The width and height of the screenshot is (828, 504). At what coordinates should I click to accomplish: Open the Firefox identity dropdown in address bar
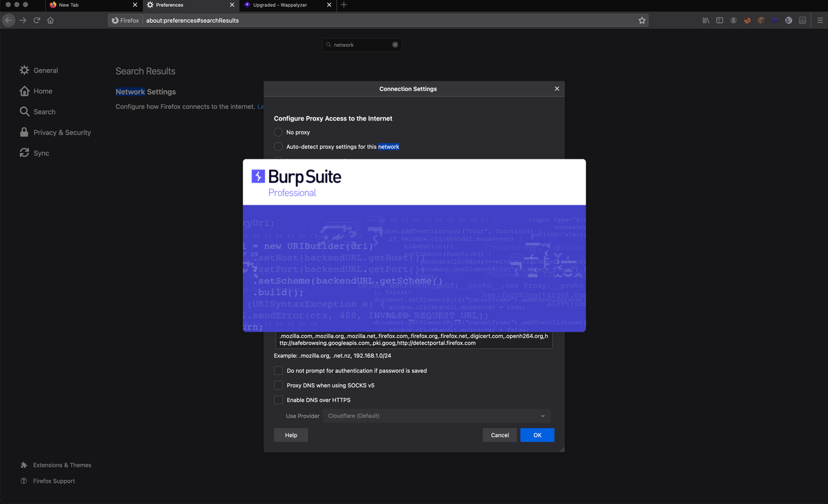coord(125,20)
